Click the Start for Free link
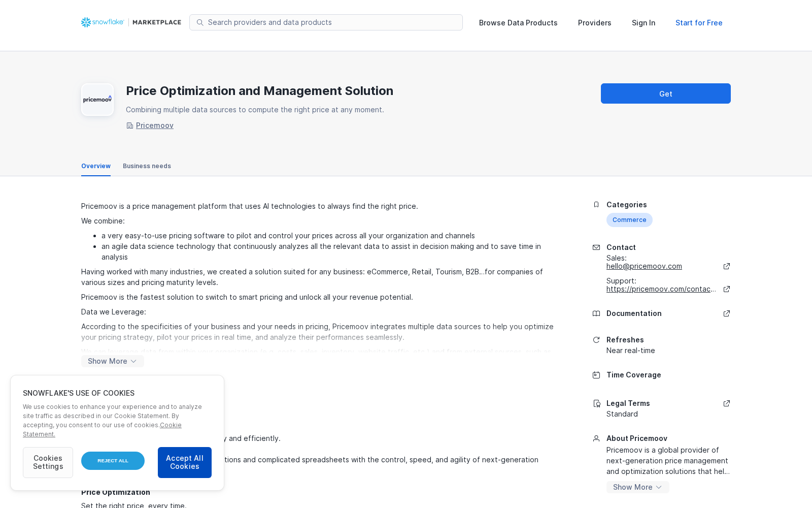Screen dimensions: 812x508 tap(699, 23)
